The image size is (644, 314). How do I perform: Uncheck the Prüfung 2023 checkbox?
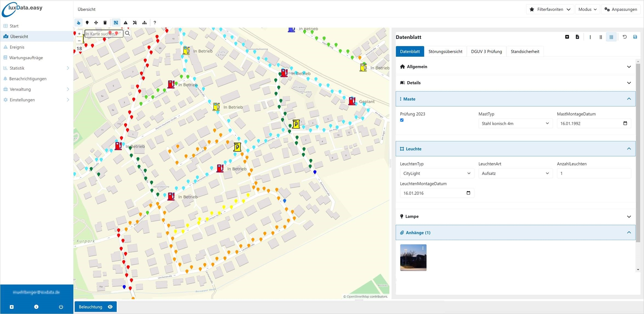[x=402, y=120]
